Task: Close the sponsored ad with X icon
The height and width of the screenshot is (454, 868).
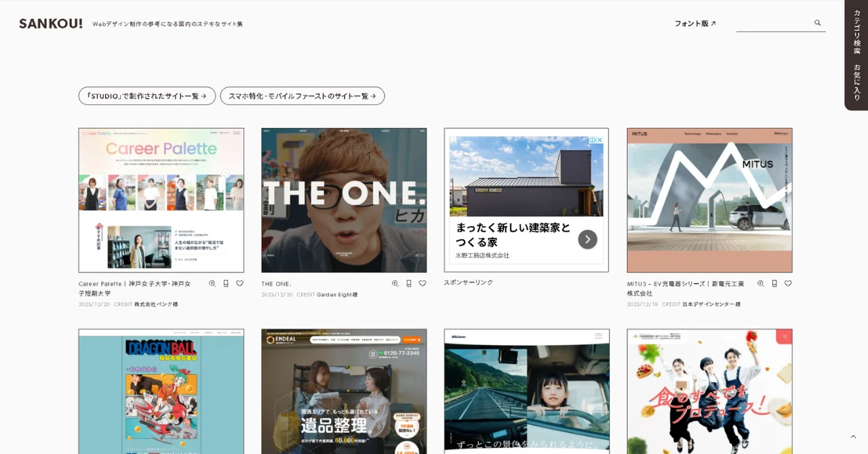Action: click(x=599, y=140)
